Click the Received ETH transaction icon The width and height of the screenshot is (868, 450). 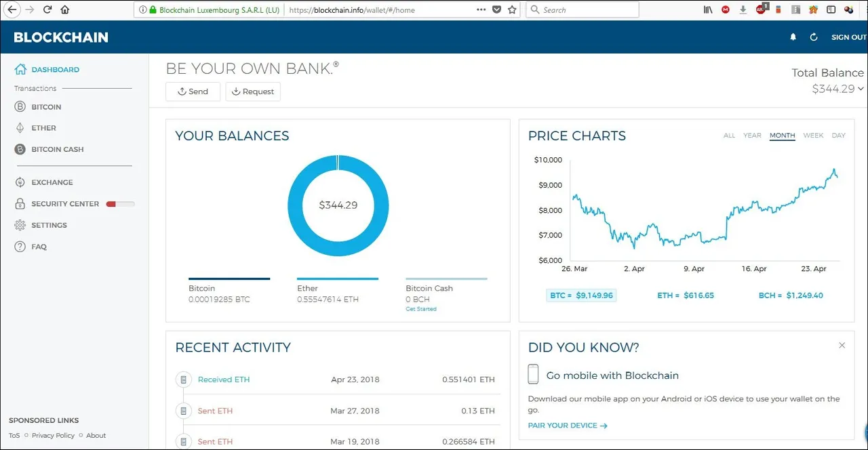pyautogui.click(x=183, y=380)
